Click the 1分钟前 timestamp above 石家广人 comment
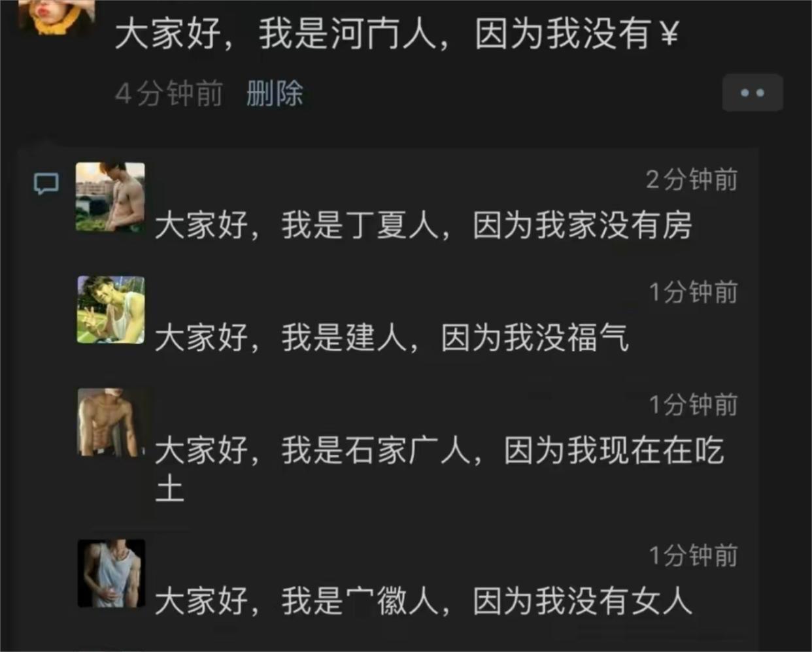 tap(693, 405)
